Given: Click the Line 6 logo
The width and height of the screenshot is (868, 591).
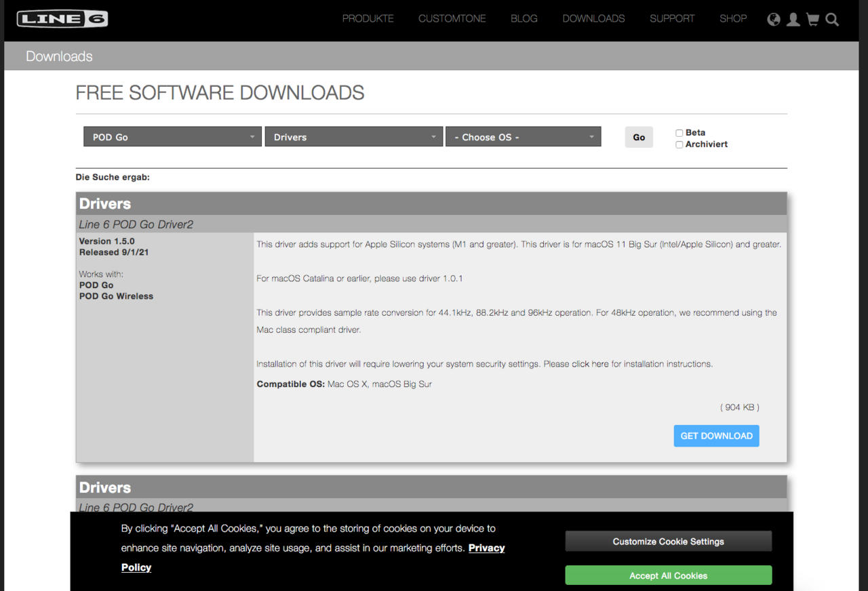Looking at the screenshot, I should click(62, 18).
